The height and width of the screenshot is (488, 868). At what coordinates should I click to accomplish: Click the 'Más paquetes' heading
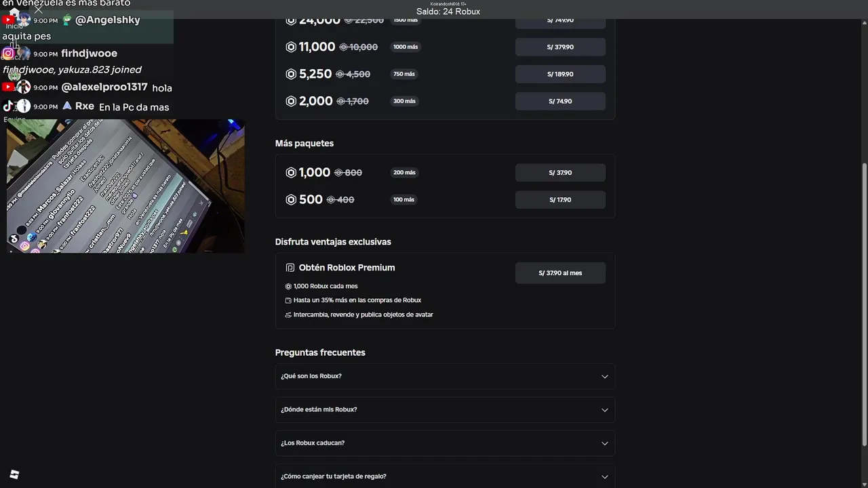pyautogui.click(x=304, y=143)
